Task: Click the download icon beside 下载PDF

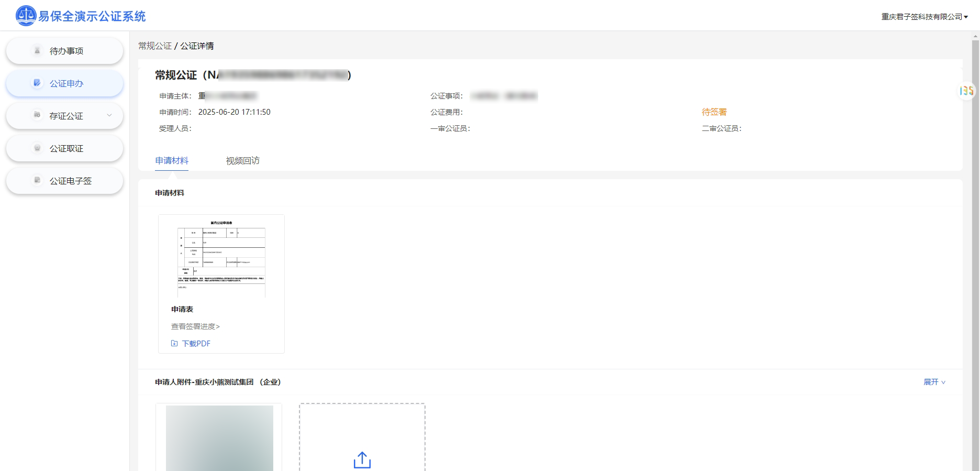Action: tap(174, 344)
